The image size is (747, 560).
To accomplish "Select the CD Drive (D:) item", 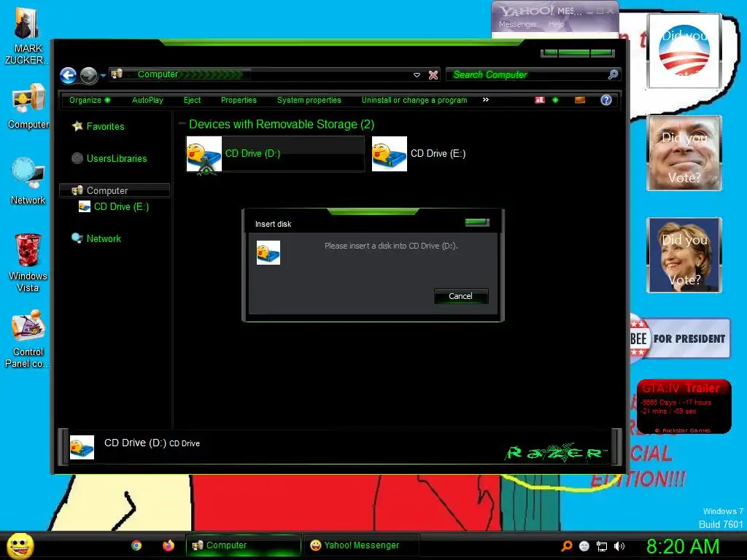I will tap(275, 154).
